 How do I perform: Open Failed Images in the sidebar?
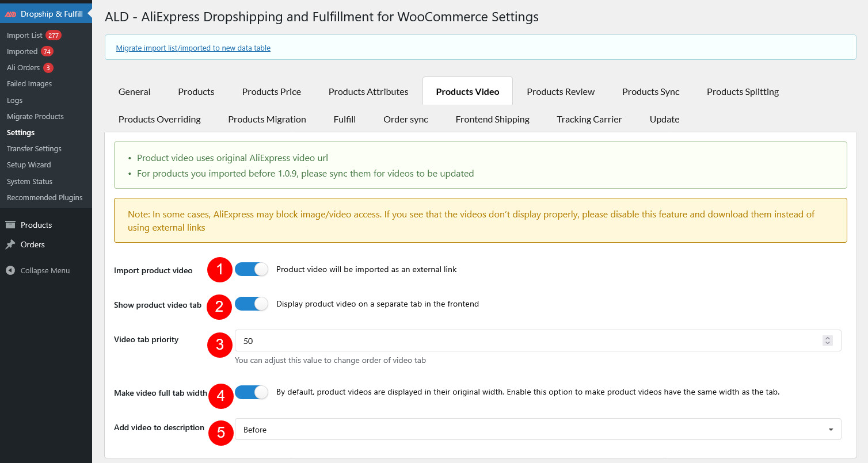[x=29, y=83]
